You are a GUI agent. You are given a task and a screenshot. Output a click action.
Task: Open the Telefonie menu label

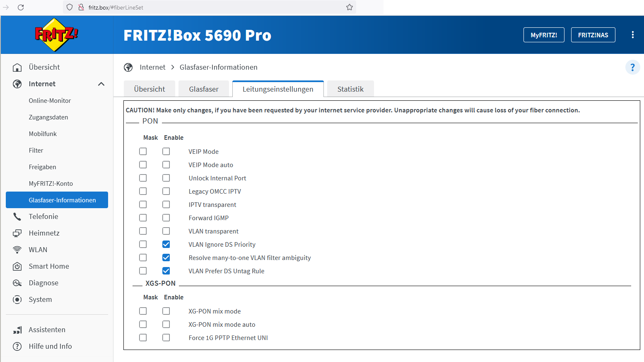click(x=43, y=216)
